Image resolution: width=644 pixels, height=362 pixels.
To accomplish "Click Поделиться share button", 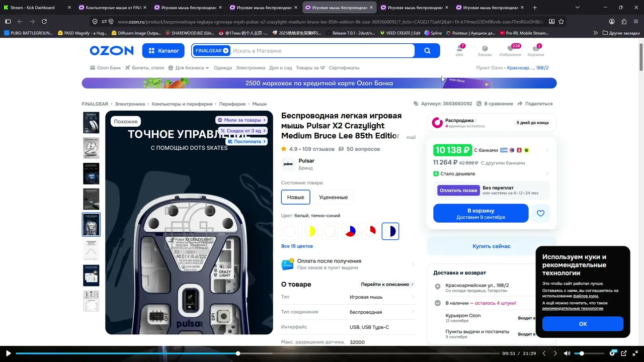I will (535, 104).
